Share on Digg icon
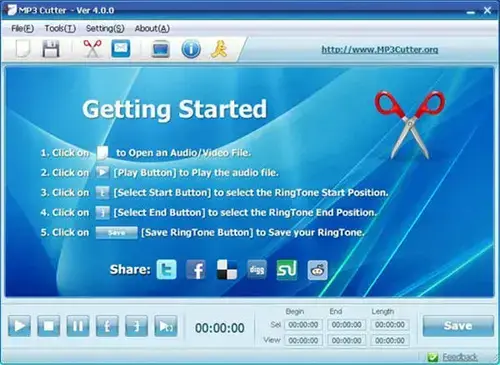 [257, 270]
